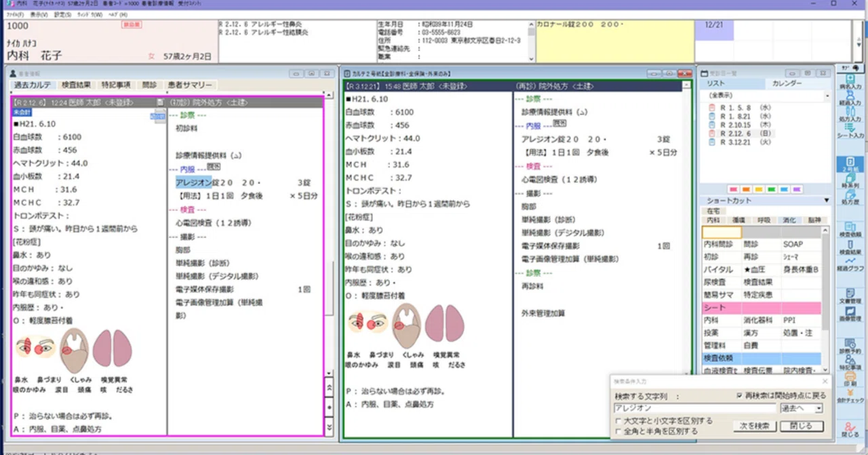The width and height of the screenshot is (868, 455).
Task: Open the 検査結果 sidebar icon
Action: [850, 246]
